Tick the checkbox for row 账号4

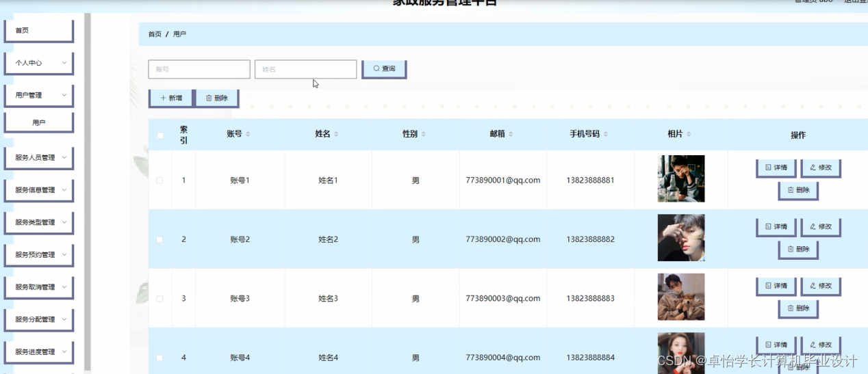159,358
